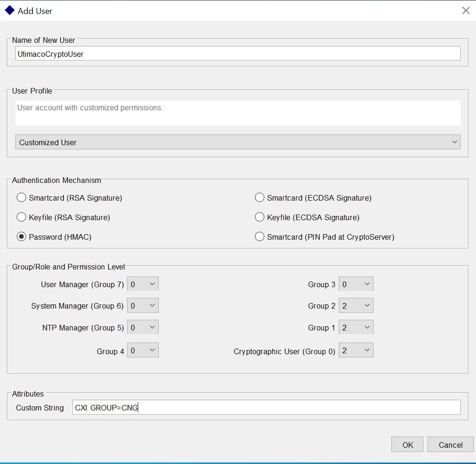Click the 'User Profile' group label

pyautogui.click(x=32, y=91)
